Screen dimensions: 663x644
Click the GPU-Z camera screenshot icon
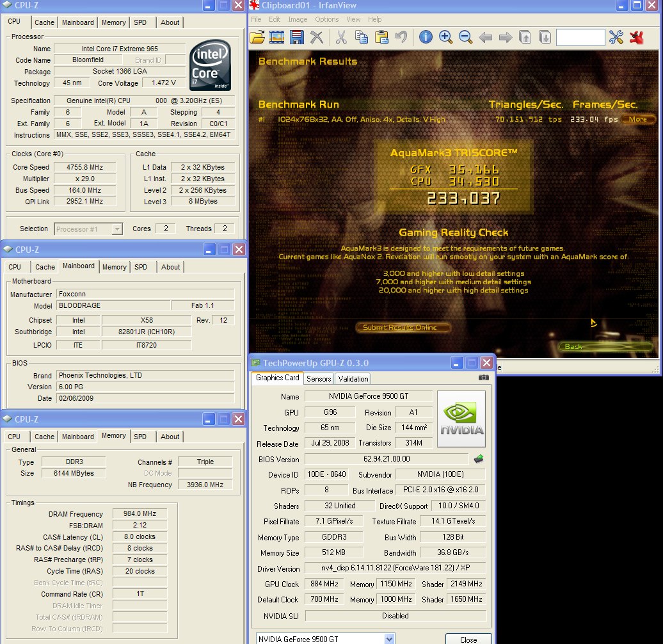click(483, 377)
